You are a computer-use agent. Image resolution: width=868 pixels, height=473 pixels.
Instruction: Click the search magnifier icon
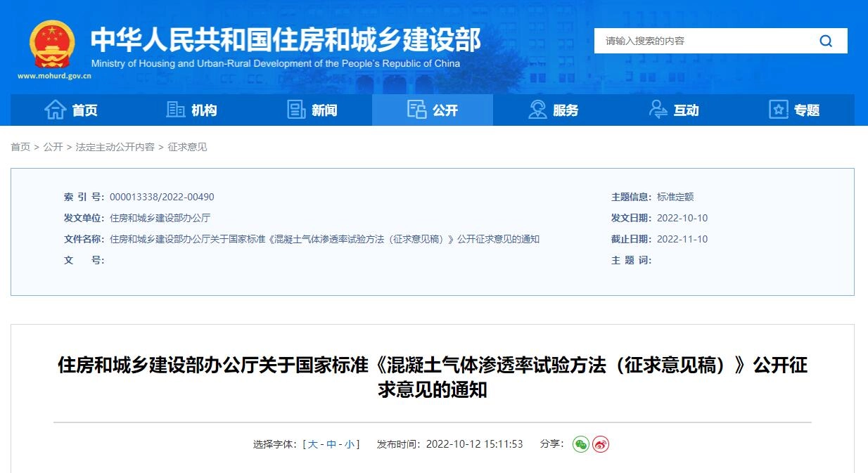(x=825, y=41)
